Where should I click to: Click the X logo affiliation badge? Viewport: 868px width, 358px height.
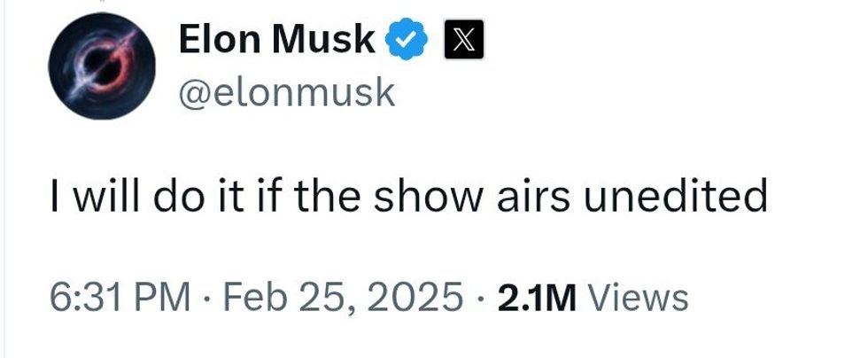(461, 41)
